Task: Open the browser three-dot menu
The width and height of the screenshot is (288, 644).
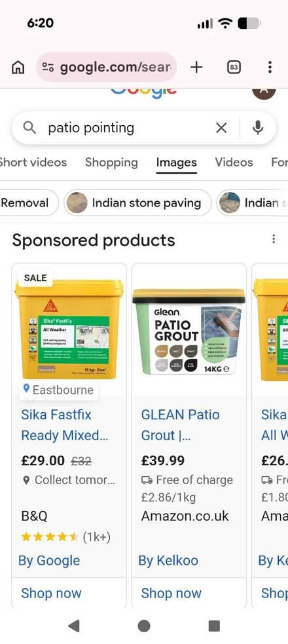Action: coord(270,67)
